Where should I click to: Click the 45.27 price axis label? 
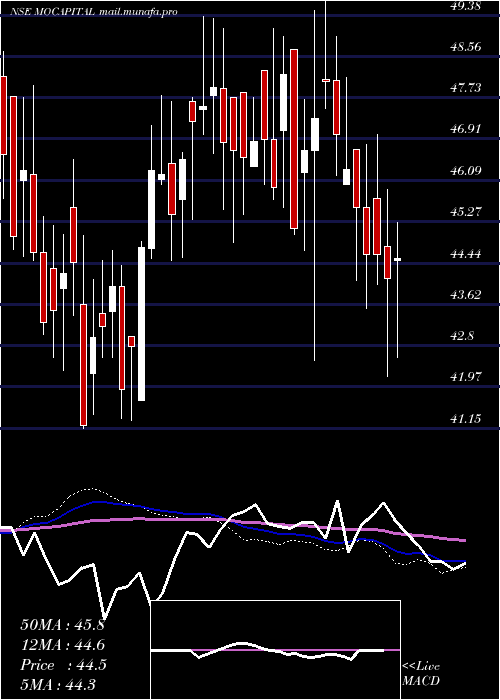pyautogui.click(x=466, y=212)
